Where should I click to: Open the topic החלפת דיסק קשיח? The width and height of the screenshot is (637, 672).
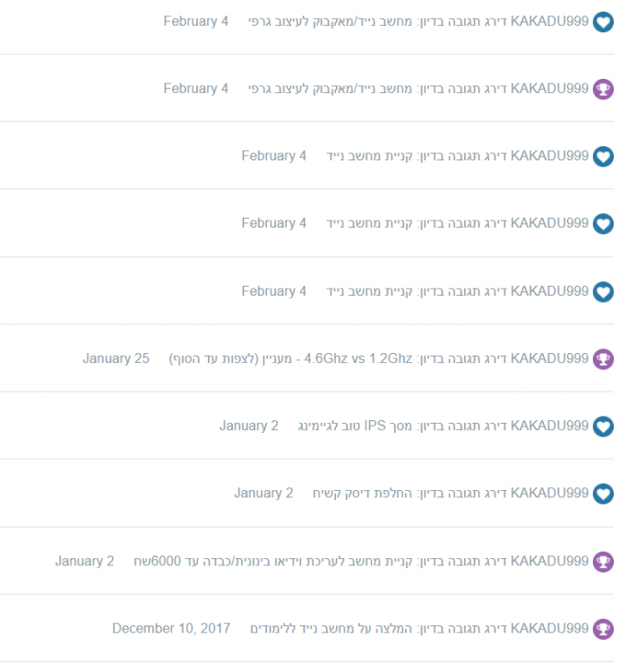point(363,493)
